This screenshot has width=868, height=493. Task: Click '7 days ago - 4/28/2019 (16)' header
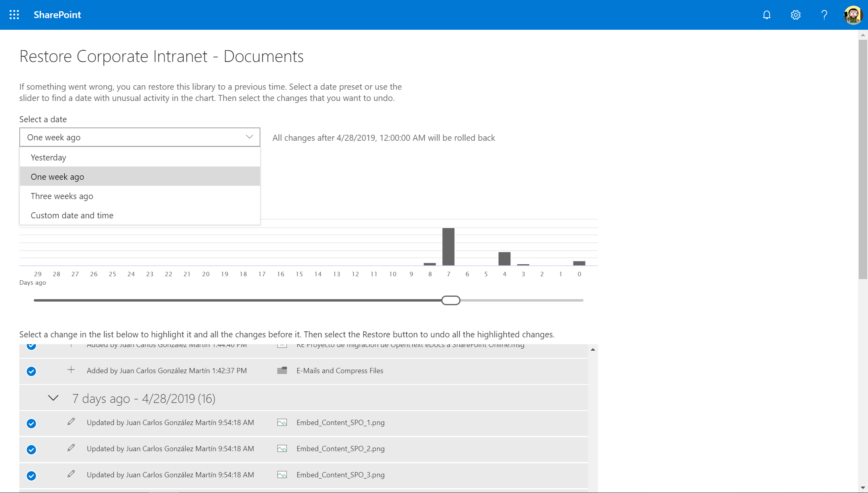144,399
